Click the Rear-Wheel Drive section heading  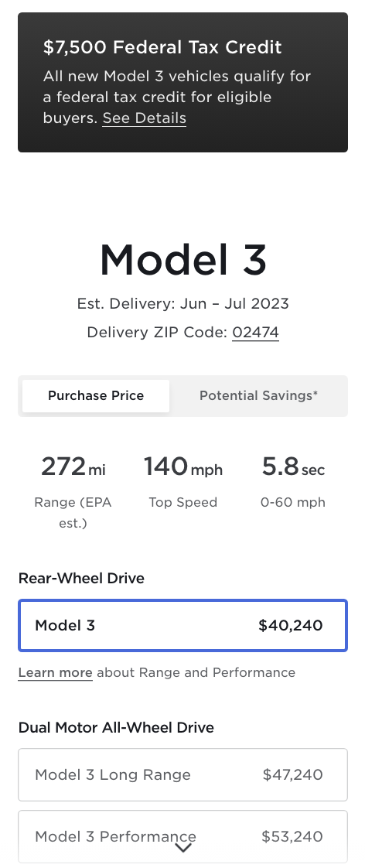click(x=81, y=579)
